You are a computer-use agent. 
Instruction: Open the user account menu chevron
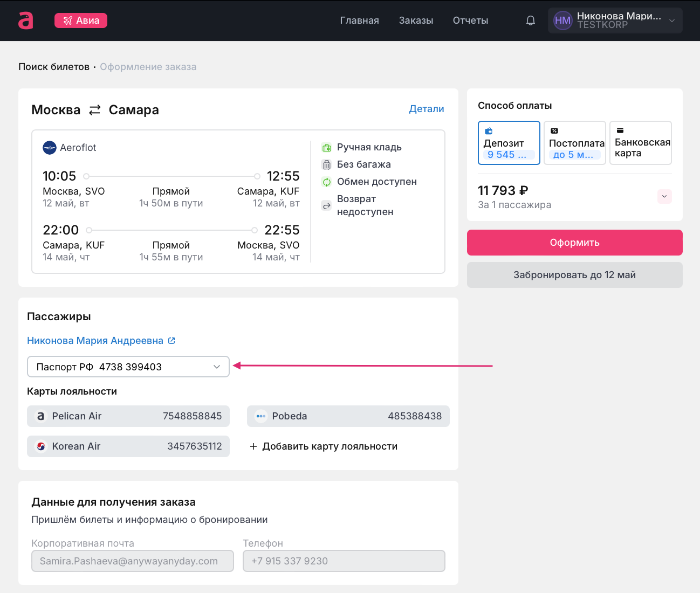672,20
